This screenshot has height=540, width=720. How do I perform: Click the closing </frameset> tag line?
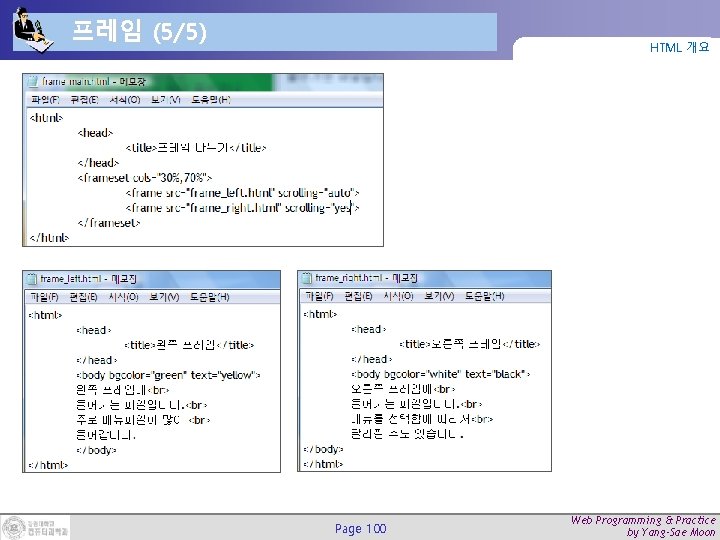(109, 223)
